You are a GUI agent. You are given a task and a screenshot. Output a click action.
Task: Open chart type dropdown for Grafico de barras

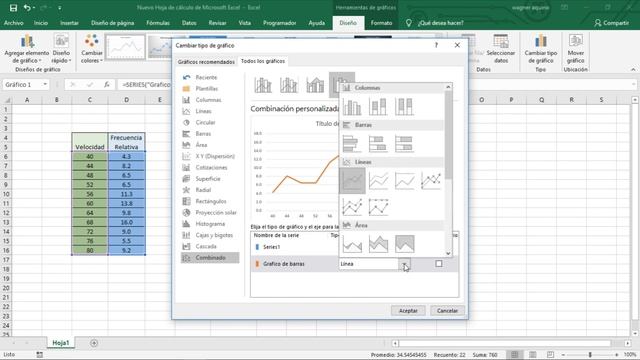(x=404, y=264)
